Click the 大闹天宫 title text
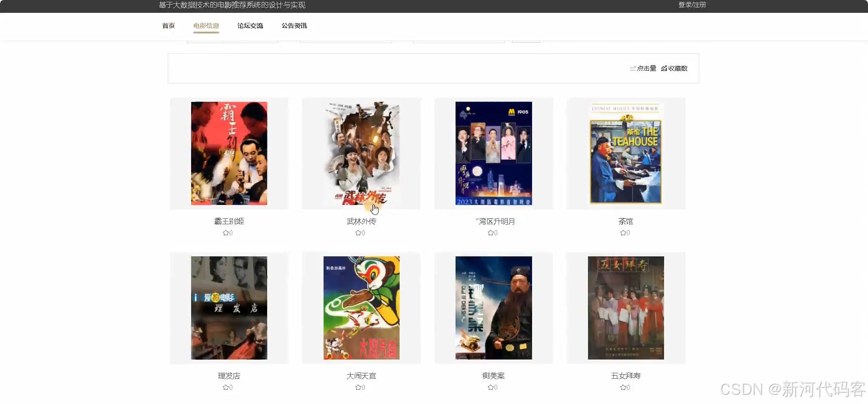This screenshot has width=868, height=404. coord(361,376)
